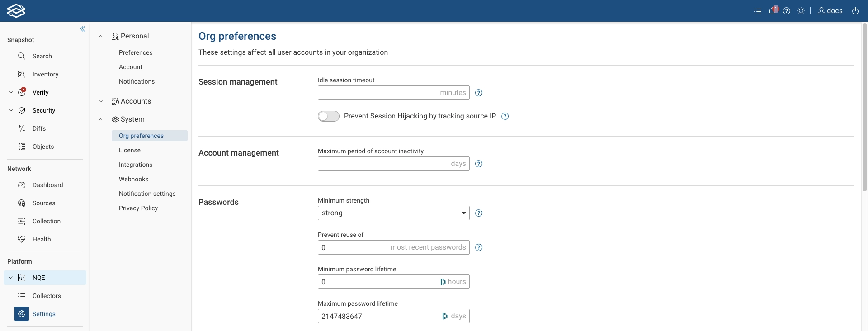Click the Sources icon in sidebar
This screenshot has height=331, width=868.
click(x=22, y=203)
